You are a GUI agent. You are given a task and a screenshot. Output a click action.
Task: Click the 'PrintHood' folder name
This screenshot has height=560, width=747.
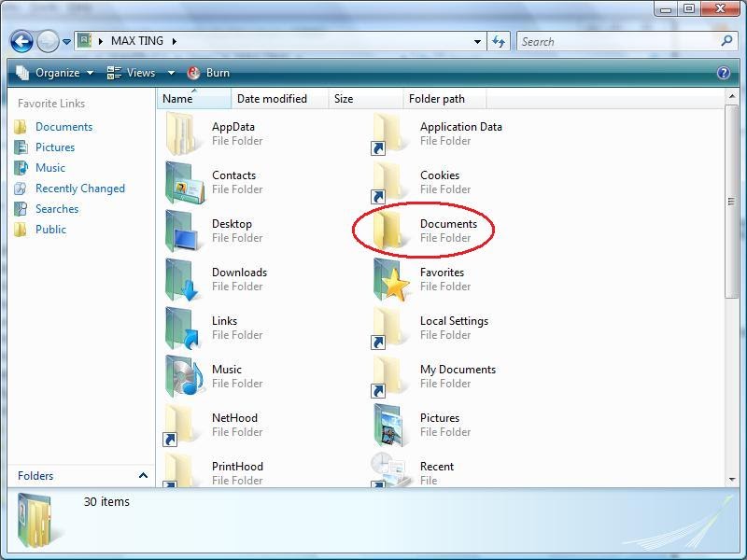pyautogui.click(x=237, y=467)
